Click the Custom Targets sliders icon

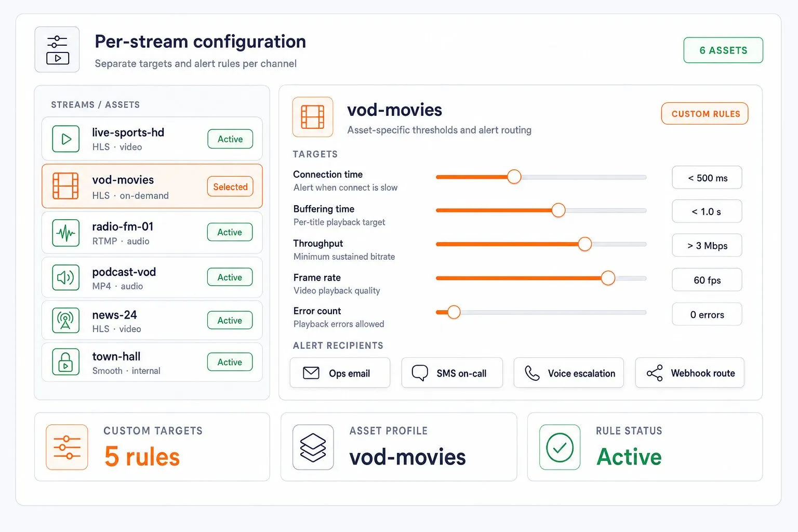pos(67,447)
